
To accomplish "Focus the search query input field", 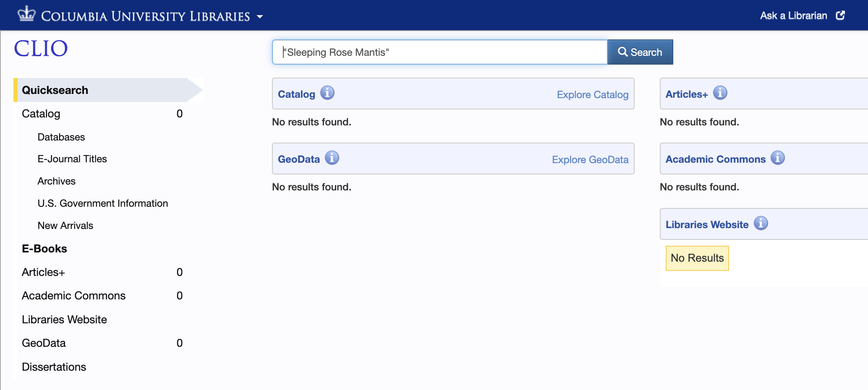I will pyautogui.click(x=439, y=52).
